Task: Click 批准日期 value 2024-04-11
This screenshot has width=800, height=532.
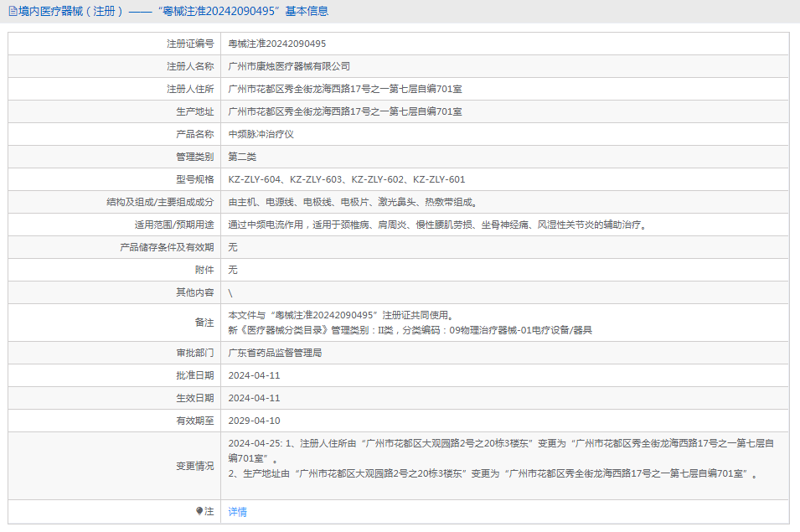Action: 254,375
